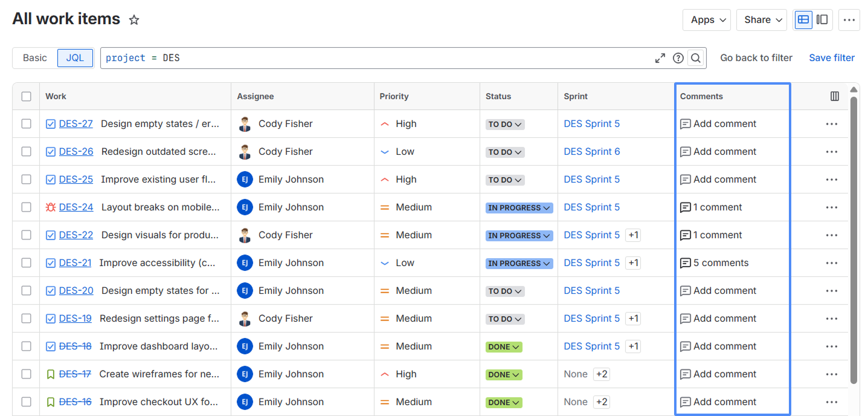The height and width of the screenshot is (416, 868).
Task: Expand the JQL query editor
Action: click(x=660, y=58)
